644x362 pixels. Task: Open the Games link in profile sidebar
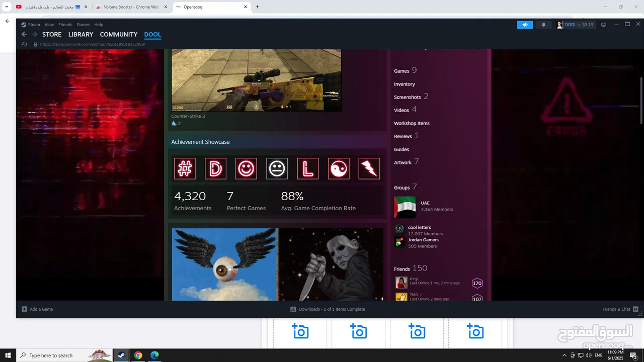tap(401, 71)
